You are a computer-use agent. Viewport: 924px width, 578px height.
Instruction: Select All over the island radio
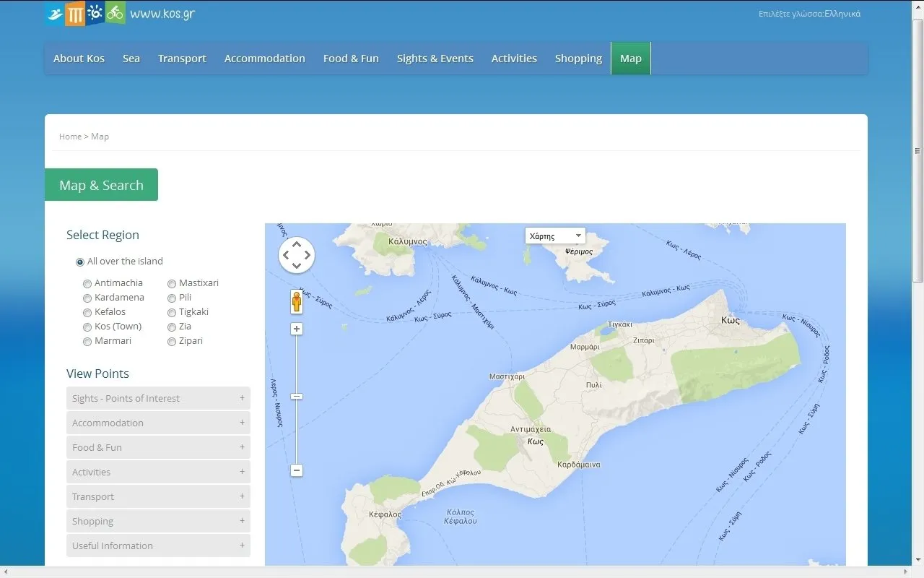pyautogui.click(x=80, y=262)
